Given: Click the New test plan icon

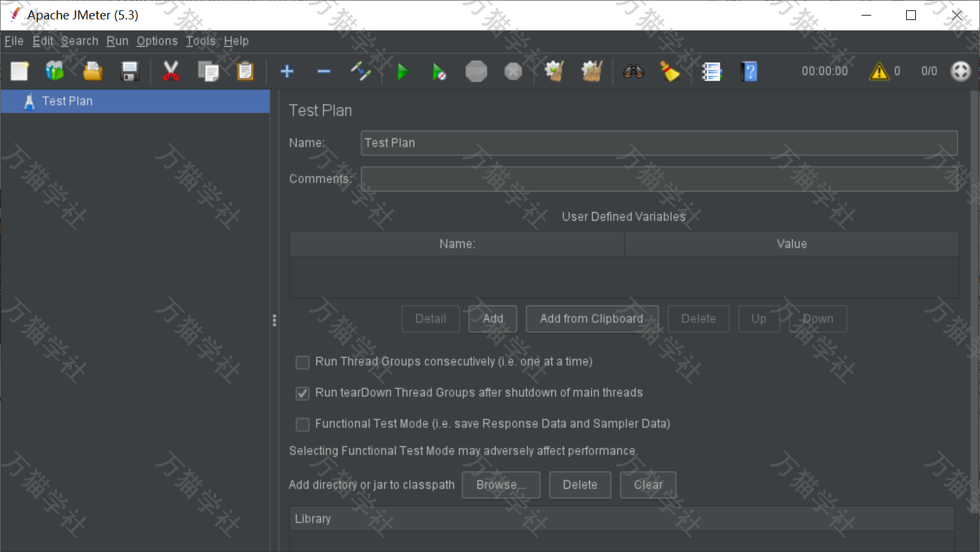Looking at the screenshot, I should (19, 71).
